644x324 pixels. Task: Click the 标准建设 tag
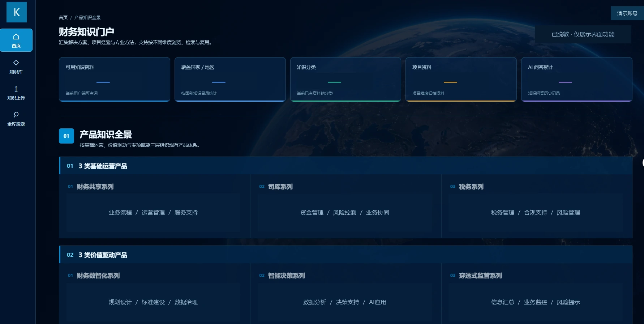(153, 302)
